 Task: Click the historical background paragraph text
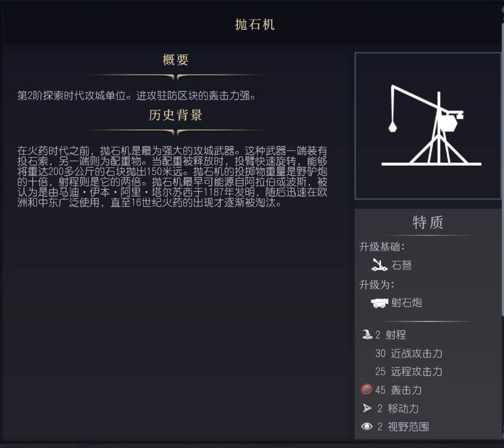172,177
